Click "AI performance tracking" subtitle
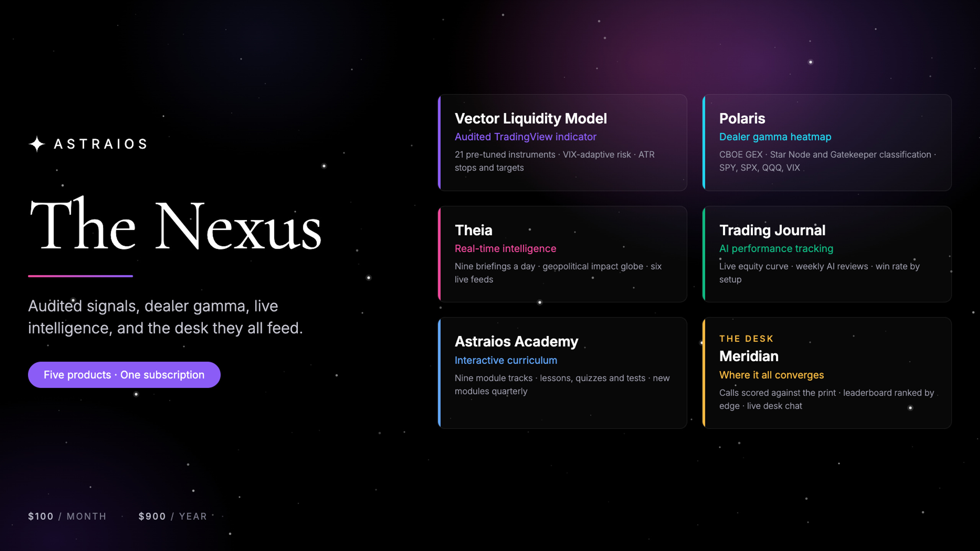This screenshot has width=980, height=551. 776,248
